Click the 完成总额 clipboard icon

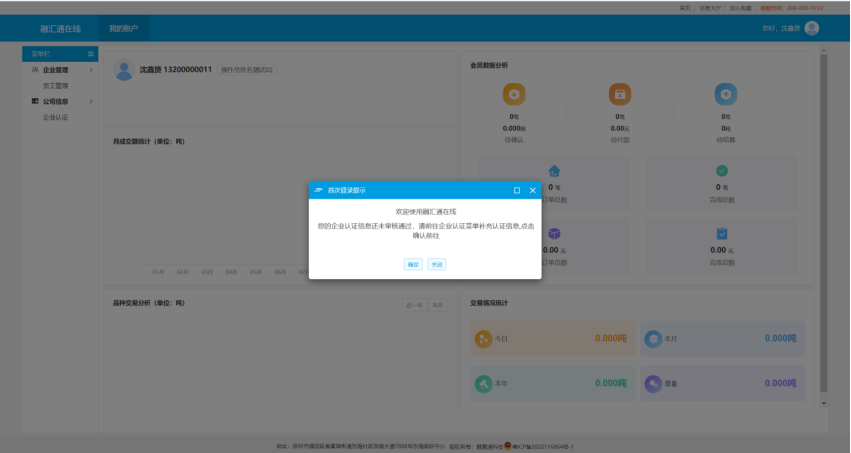tap(722, 234)
